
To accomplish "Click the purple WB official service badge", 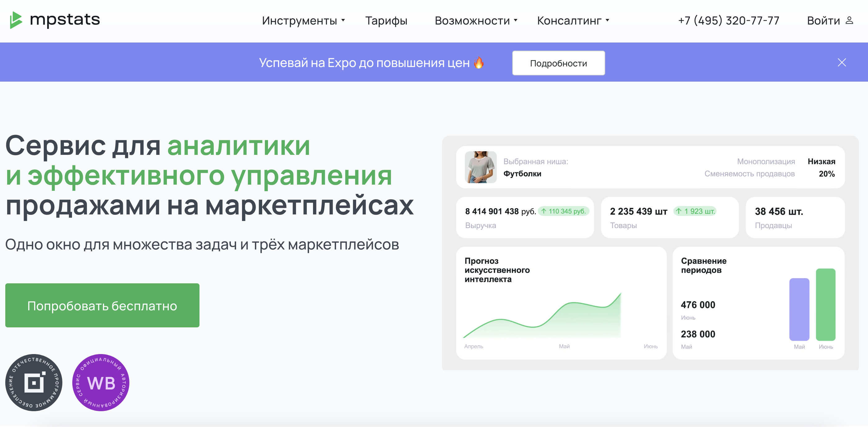I will [101, 383].
